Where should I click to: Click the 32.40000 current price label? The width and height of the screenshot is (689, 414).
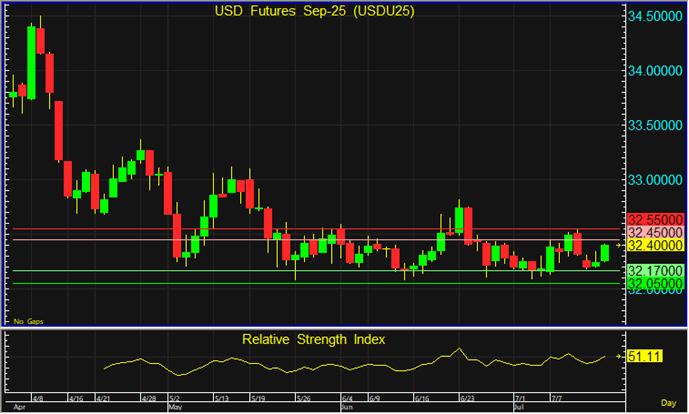655,245
